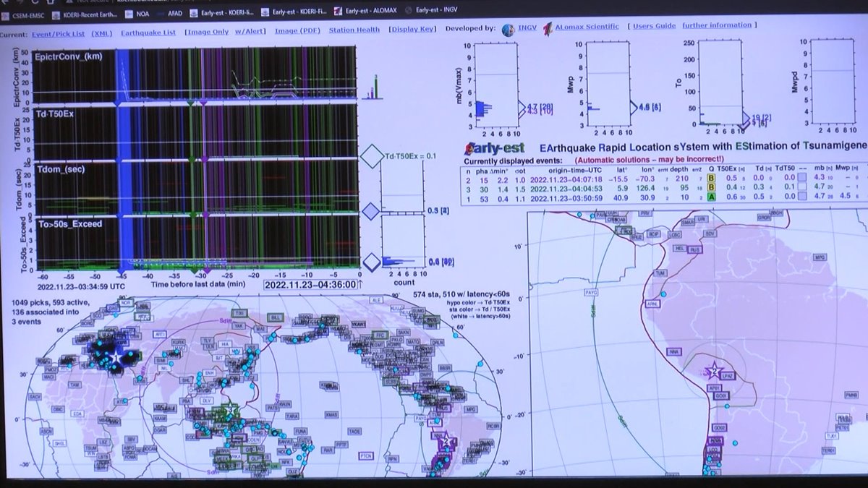Click the Td·T50Ex diamond marker
This screenshot has width=868, height=488.
point(372,155)
